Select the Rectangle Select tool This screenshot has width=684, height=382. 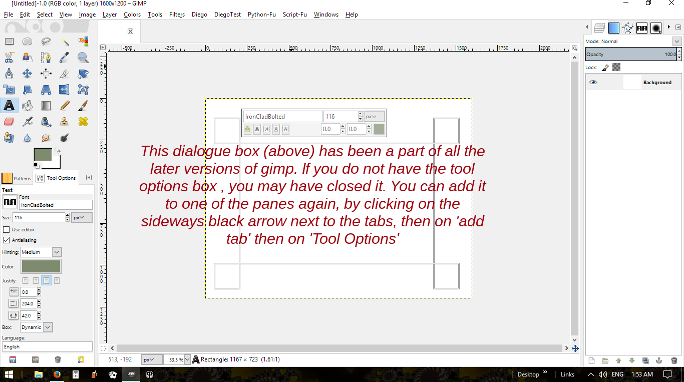click(x=9, y=42)
